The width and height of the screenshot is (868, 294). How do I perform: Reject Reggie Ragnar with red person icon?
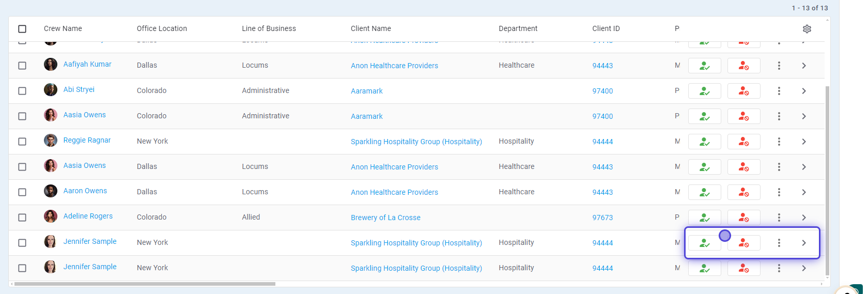tap(744, 142)
